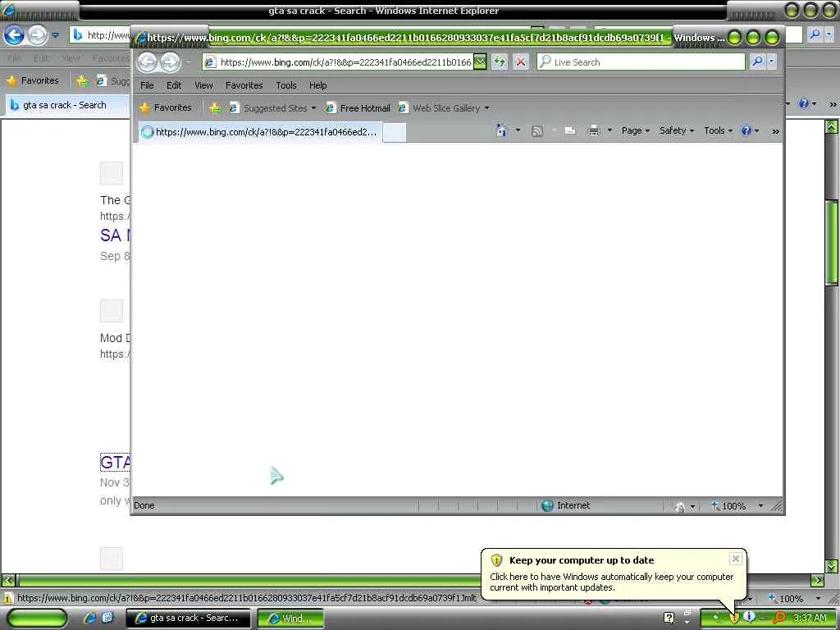Expand zoom dropdown arrow in front status bar

(760, 505)
